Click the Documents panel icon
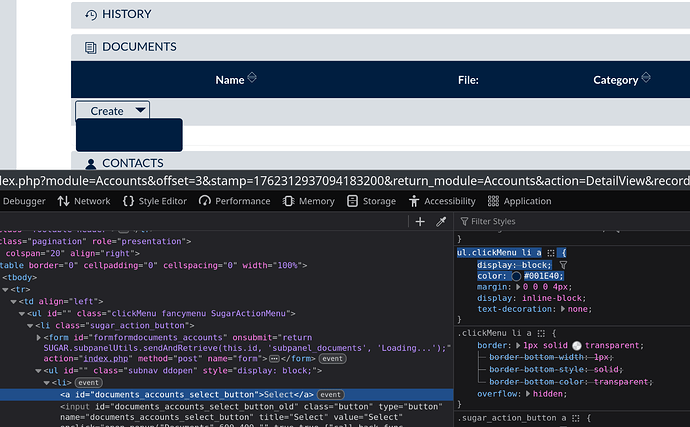This screenshot has width=690, height=427. point(91,47)
